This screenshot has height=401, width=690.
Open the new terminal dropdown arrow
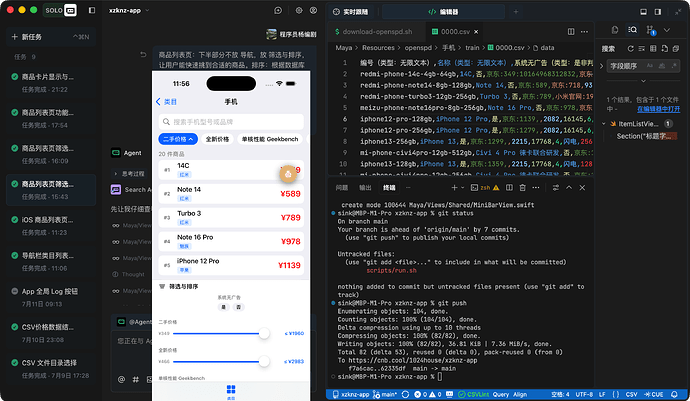coord(462,188)
